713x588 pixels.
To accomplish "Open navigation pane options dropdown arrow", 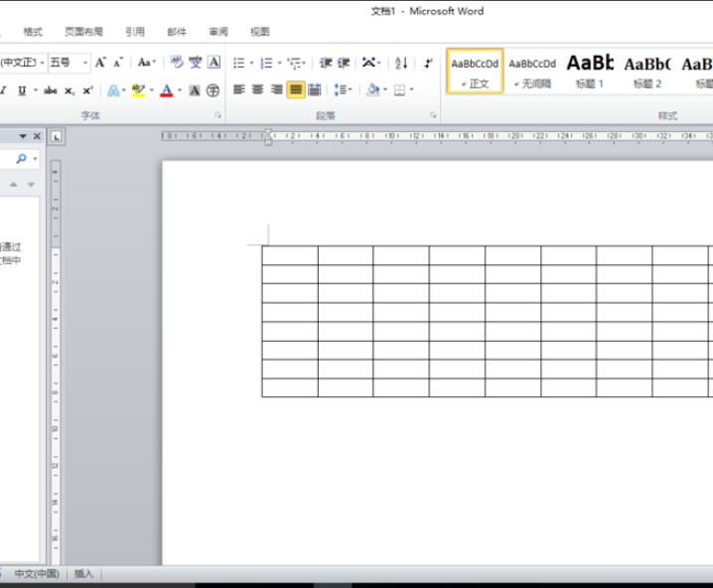I will pyautogui.click(x=23, y=136).
